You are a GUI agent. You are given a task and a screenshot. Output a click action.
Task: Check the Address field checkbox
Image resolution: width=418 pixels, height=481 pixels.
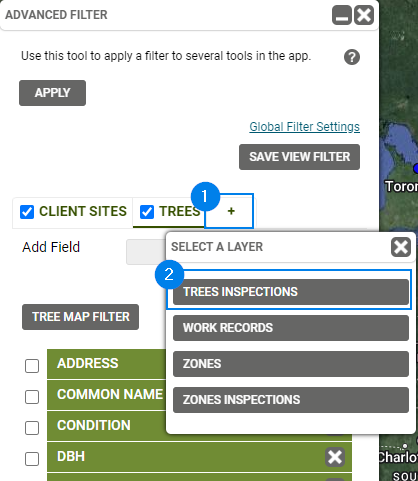coord(32,366)
